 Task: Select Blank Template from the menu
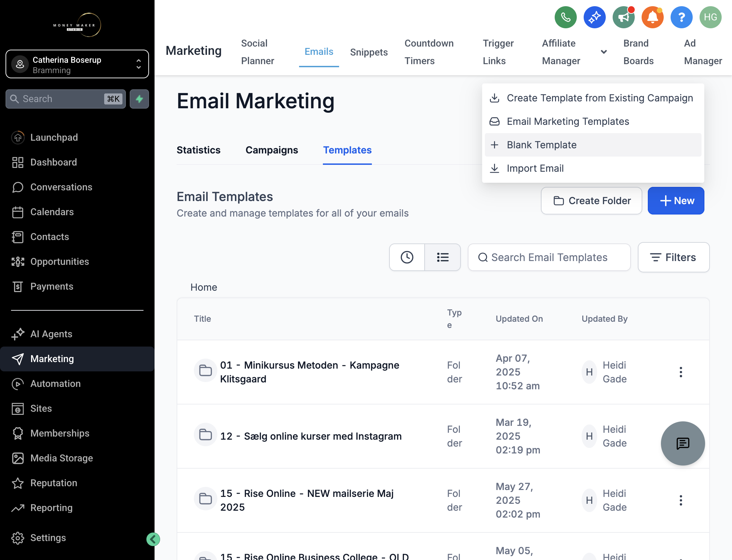coord(593,145)
